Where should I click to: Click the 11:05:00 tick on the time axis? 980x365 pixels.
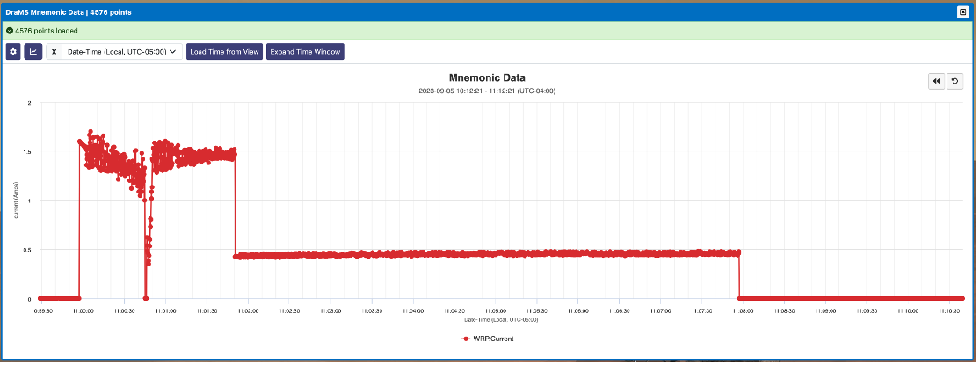coord(496,310)
